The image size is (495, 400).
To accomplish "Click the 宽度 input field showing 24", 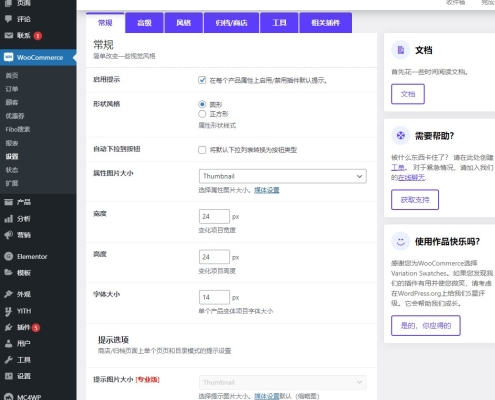I will click(214, 216).
